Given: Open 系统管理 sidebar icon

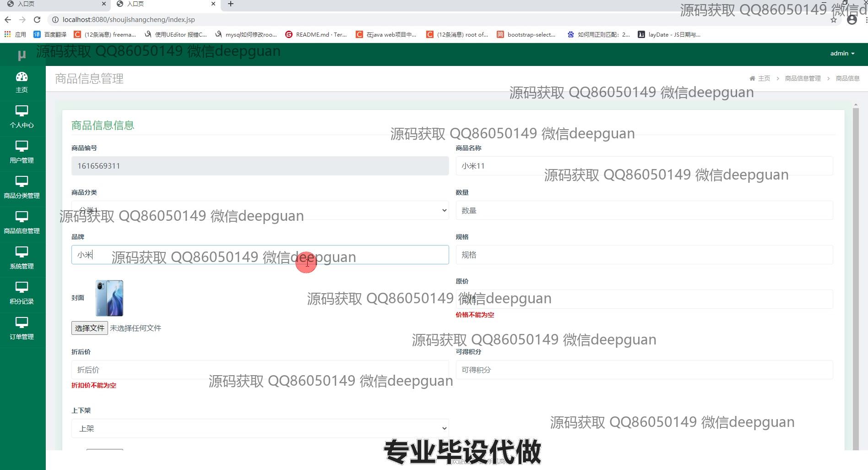Looking at the screenshot, I should 22,258.
